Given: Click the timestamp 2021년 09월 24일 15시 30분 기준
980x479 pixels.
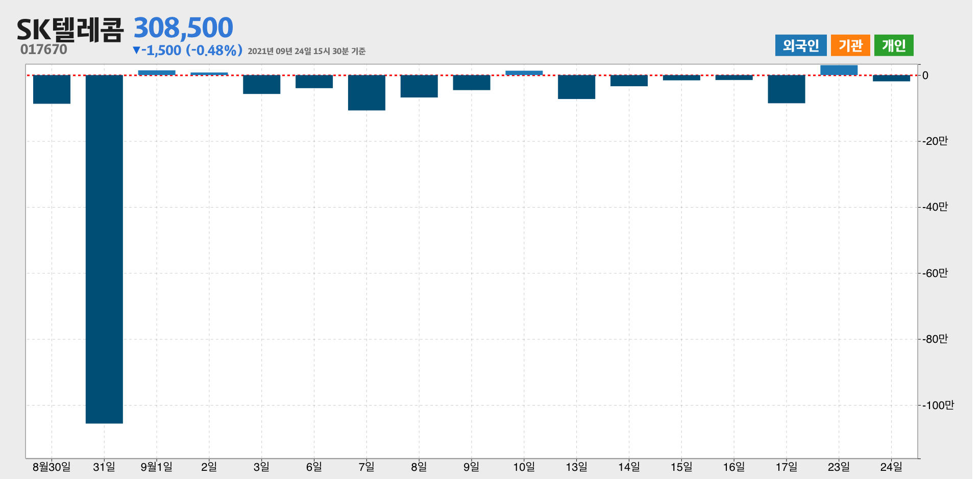Looking at the screenshot, I should click(x=307, y=51).
